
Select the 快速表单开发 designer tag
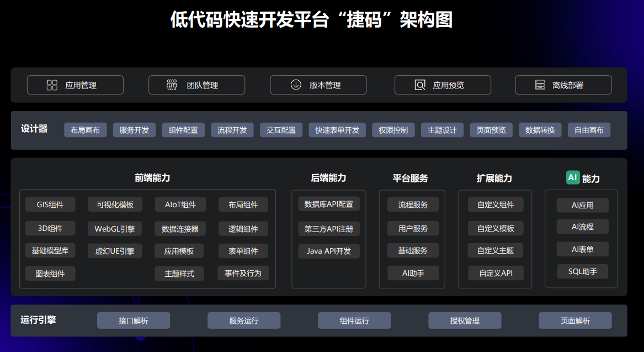337,130
